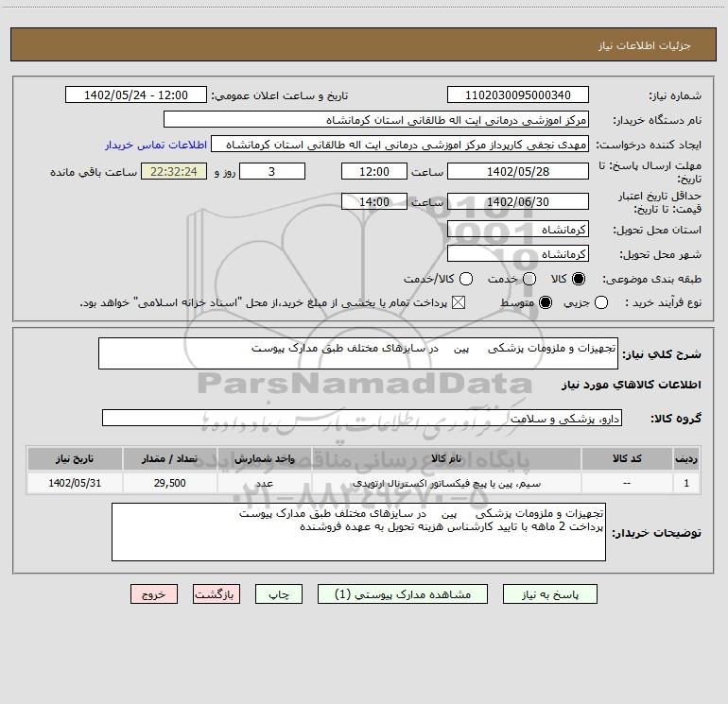The height and width of the screenshot is (704, 728).
Task: Click the delivery city field کرمانشاه
Action: [x=518, y=254]
